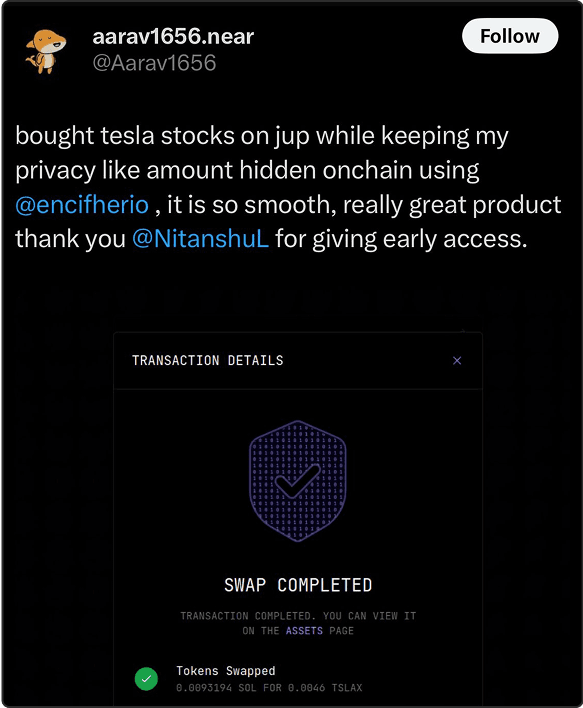Select the Tokens Swapped label

tap(226, 671)
